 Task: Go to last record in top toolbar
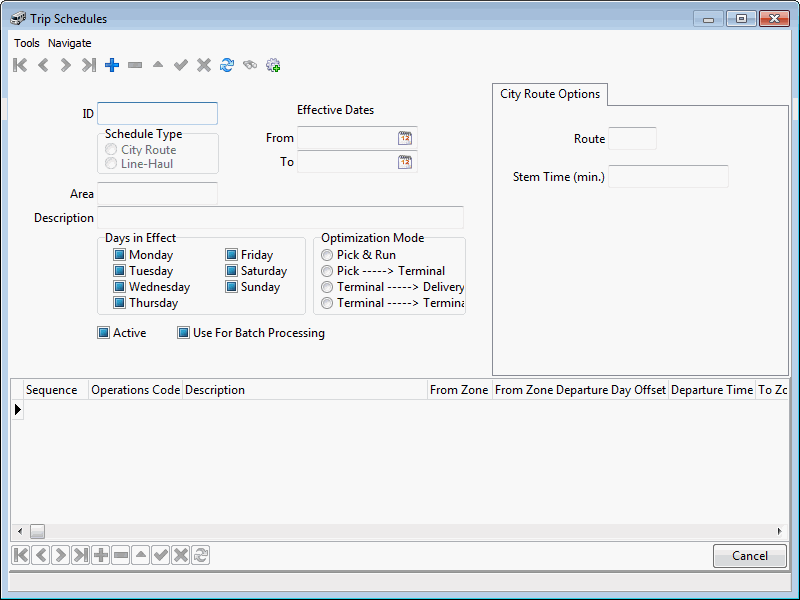point(89,65)
